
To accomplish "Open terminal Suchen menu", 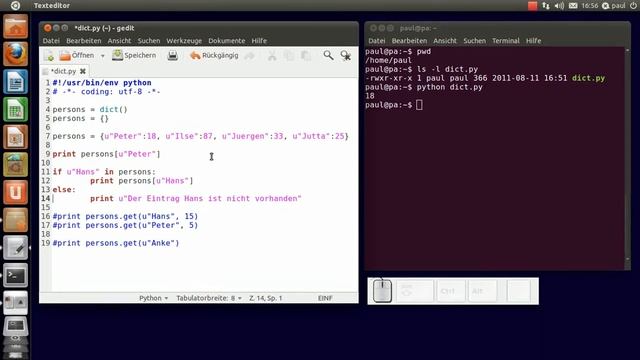I will click(x=475, y=41).
